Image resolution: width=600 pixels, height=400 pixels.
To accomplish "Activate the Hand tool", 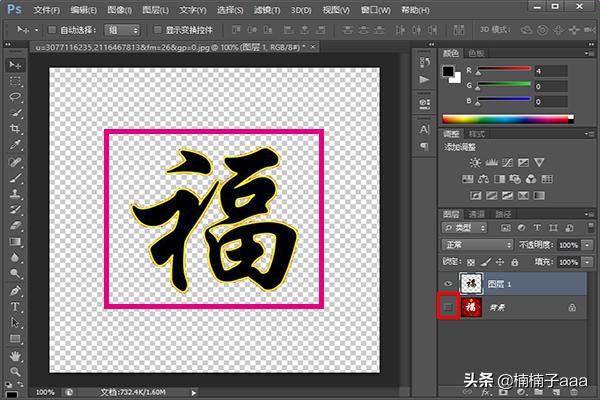I will pyautogui.click(x=15, y=355).
